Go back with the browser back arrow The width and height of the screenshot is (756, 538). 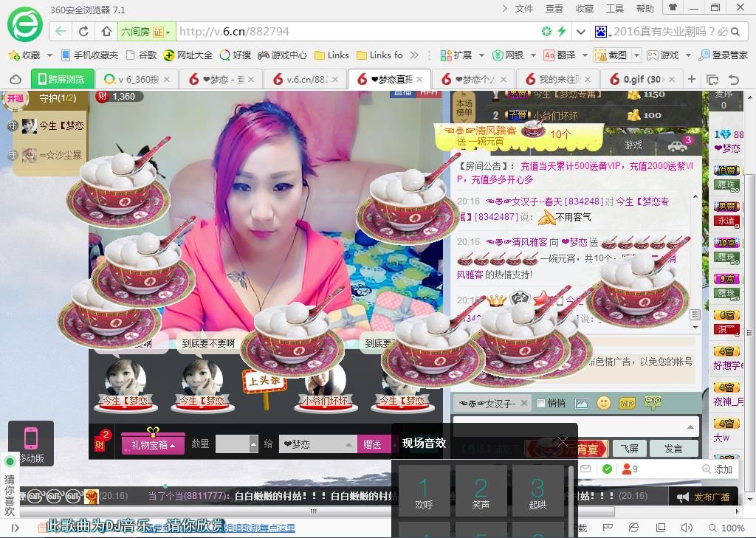pyautogui.click(x=61, y=31)
